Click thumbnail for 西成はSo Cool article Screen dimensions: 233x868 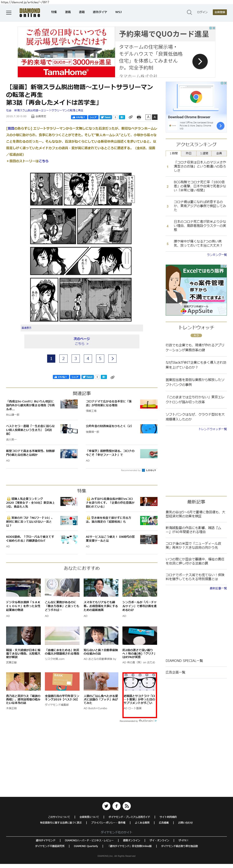point(69,404)
